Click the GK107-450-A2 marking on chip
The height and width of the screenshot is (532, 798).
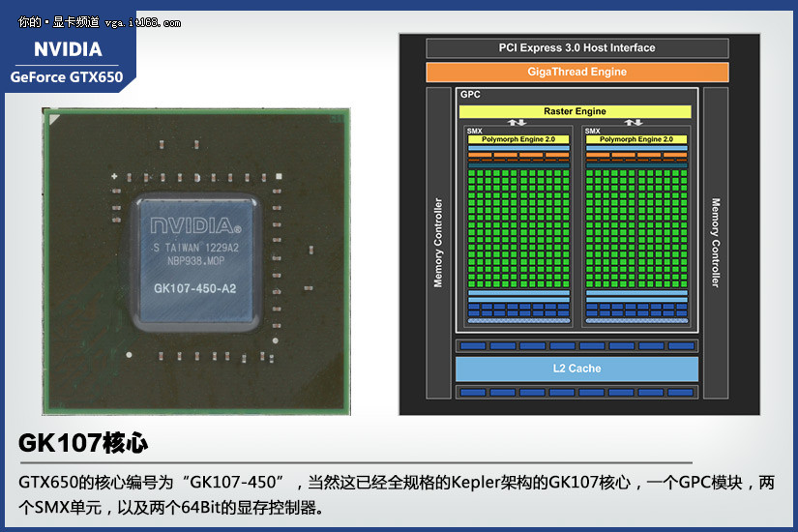195,288
